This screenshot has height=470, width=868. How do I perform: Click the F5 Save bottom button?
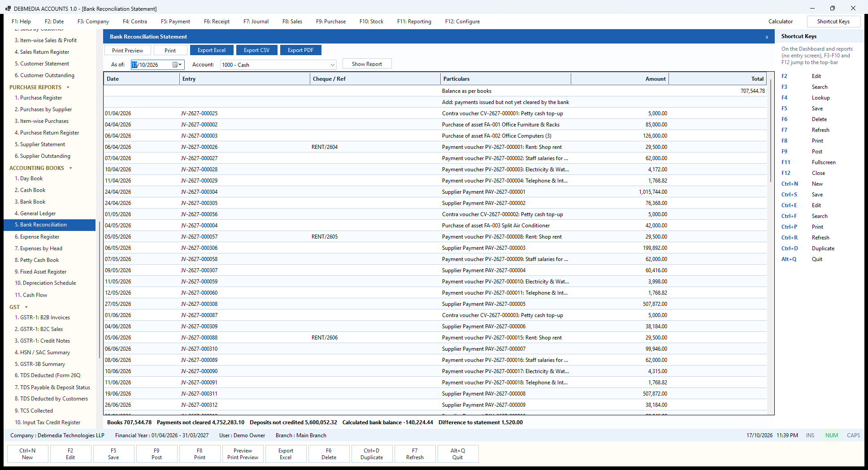pos(113,454)
